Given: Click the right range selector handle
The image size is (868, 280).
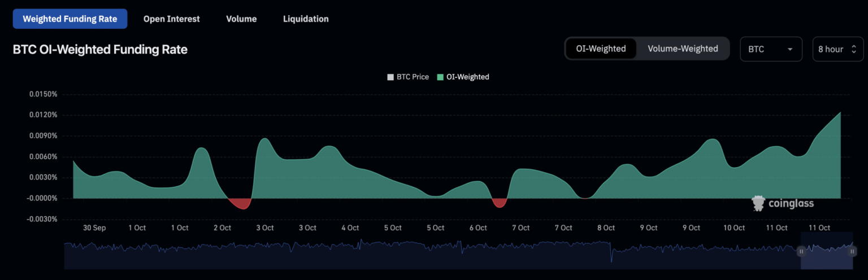Looking at the screenshot, I should pyautogui.click(x=852, y=251).
